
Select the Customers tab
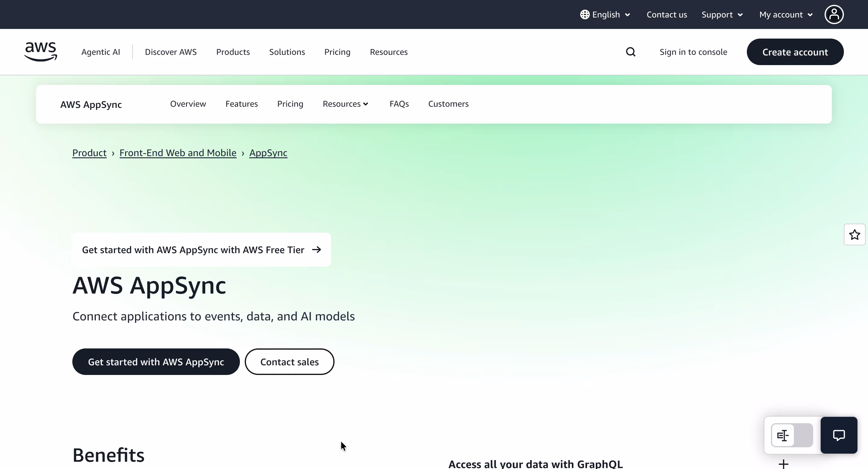[x=448, y=104]
